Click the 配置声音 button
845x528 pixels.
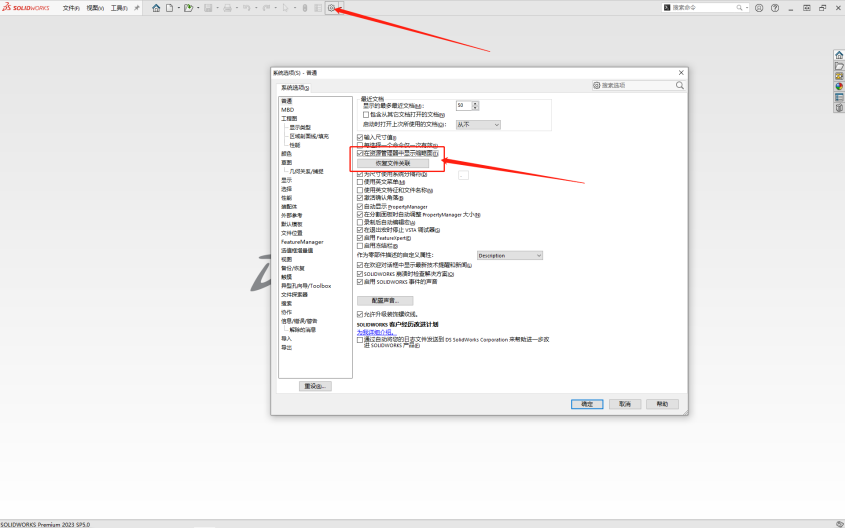(x=385, y=301)
